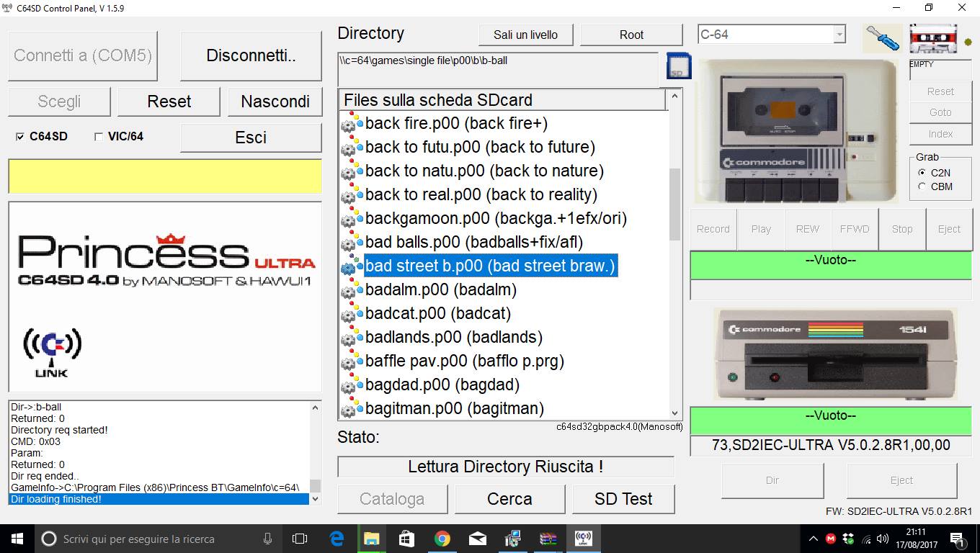This screenshot has width=980, height=553.
Task: Select 'bad balls.p00 (badballs+fix/afl)' file
Action: click(x=474, y=243)
